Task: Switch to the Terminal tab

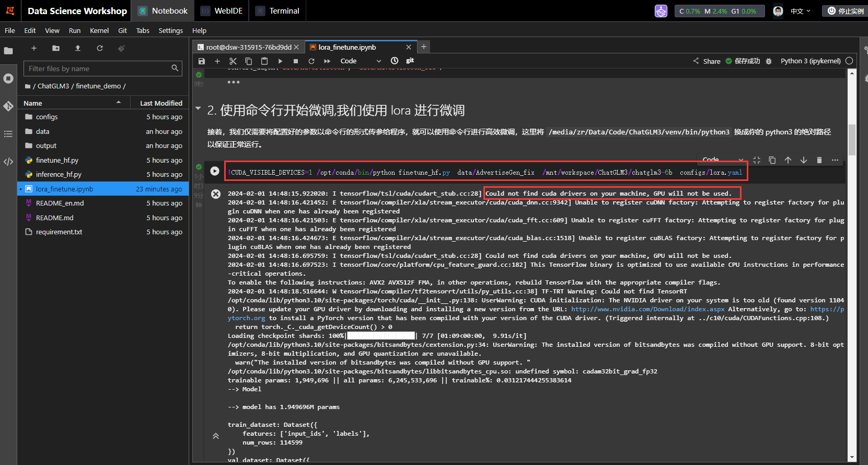Action: pyautogui.click(x=277, y=11)
